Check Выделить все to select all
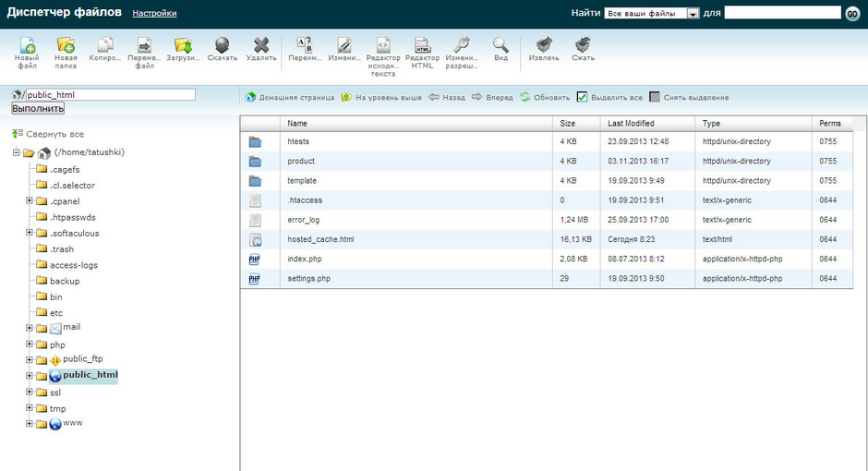This screenshot has width=868, height=471. 582,97
